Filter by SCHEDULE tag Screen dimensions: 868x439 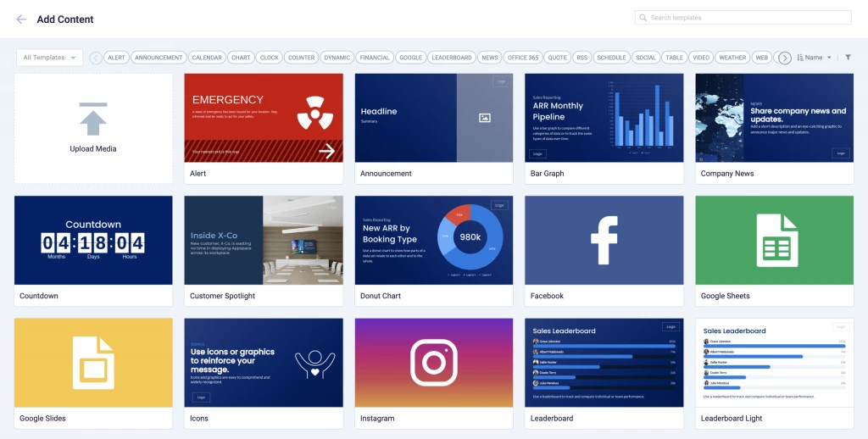pos(611,58)
